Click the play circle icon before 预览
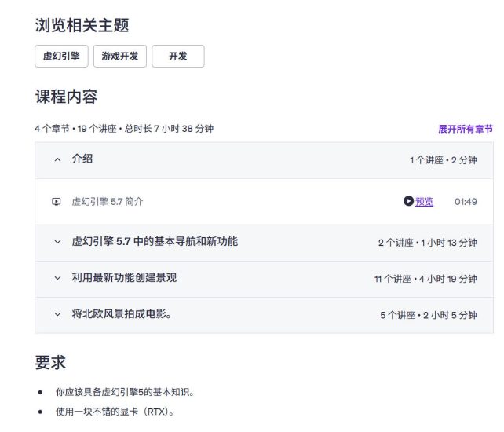The image size is (504, 432). click(408, 201)
